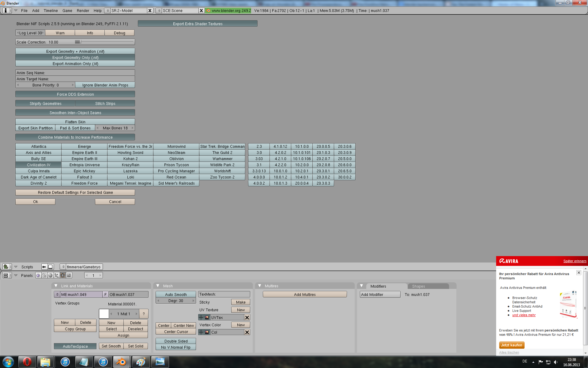Select the Object context axes icon
The image size is (588, 368).
57,275
